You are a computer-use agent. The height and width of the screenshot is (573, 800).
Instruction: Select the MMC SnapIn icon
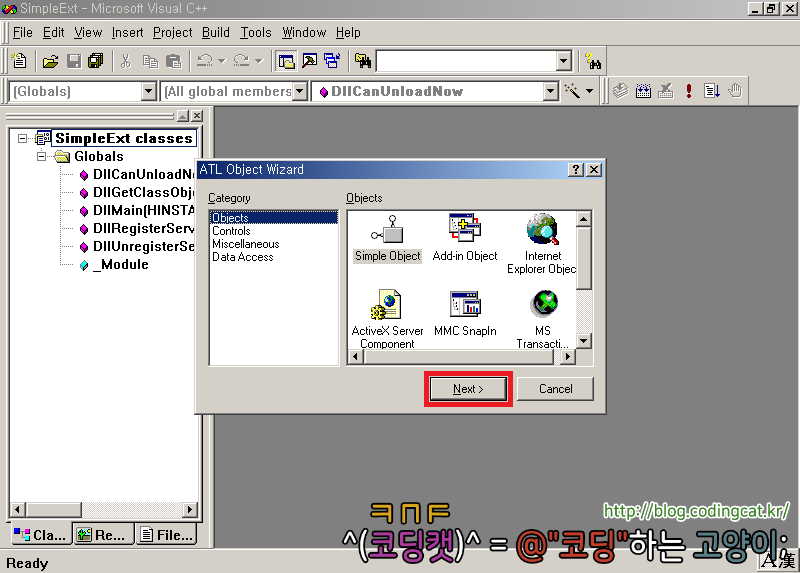(x=465, y=313)
